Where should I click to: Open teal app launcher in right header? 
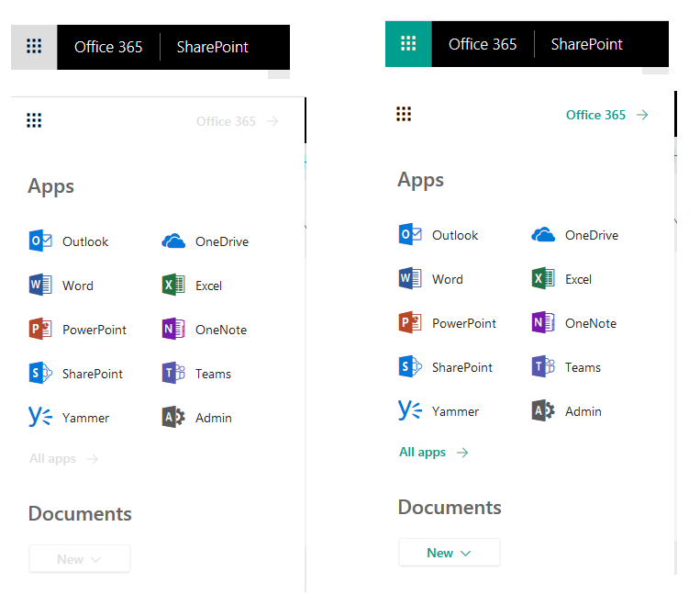pos(408,44)
